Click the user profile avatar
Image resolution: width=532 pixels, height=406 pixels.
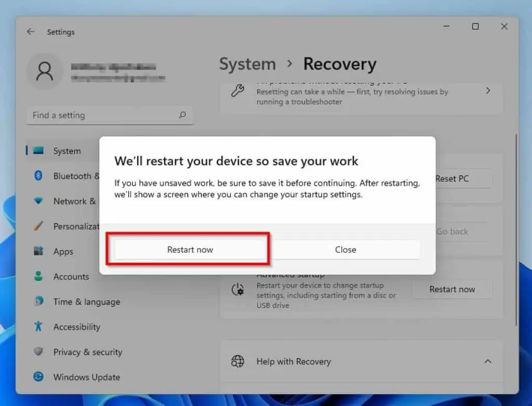click(x=45, y=72)
